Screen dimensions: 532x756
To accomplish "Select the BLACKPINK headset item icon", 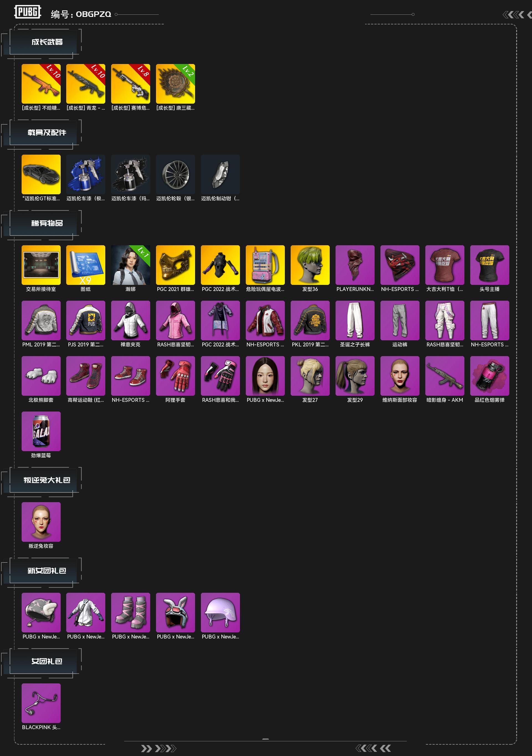I will [x=41, y=703].
